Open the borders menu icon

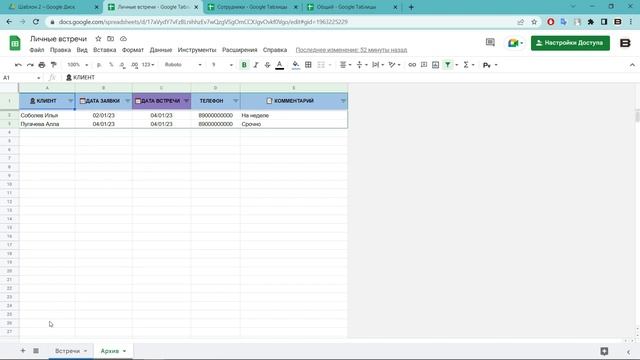pos(308,65)
